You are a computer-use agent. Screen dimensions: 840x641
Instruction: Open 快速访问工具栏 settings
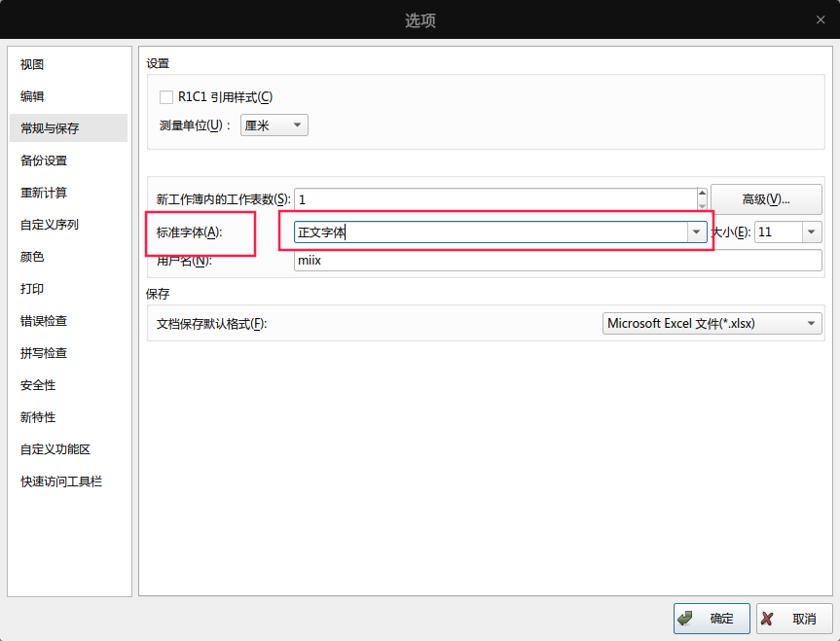pyautogui.click(x=61, y=481)
